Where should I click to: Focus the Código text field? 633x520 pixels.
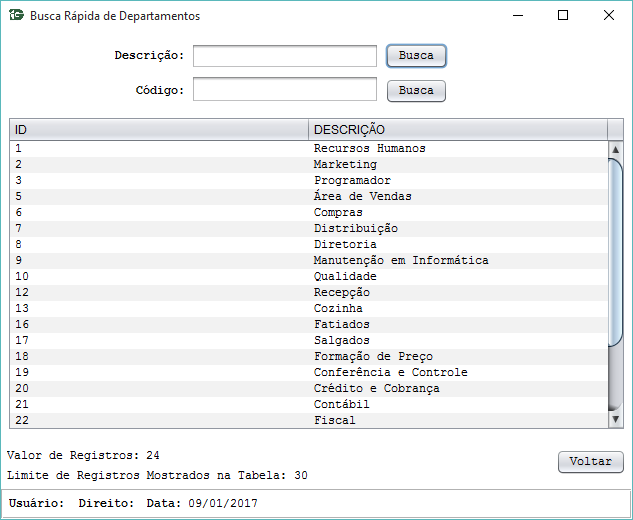pos(285,89)
